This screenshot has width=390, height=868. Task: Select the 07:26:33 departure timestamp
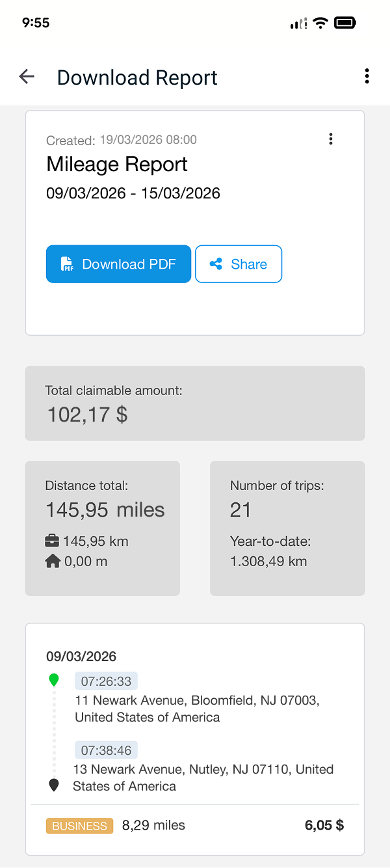coord(106,681)
